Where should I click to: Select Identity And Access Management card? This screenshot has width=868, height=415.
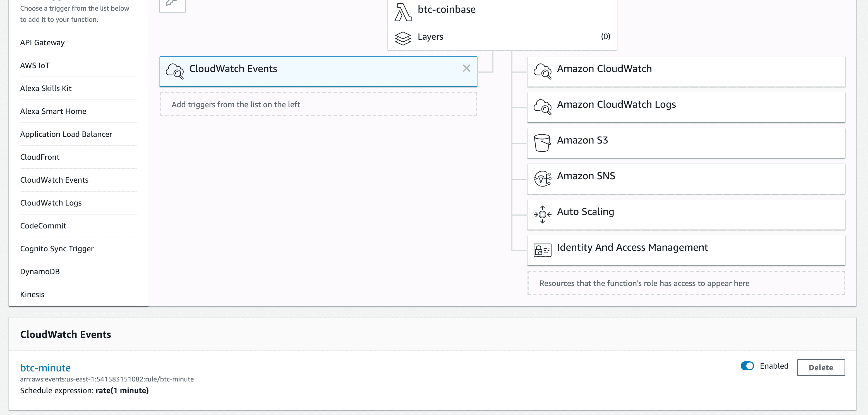[x=686, y=250]
